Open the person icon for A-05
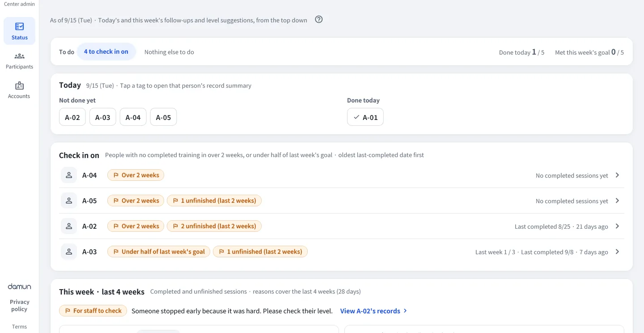Viewport: 644px width, 333px height. pos(69,201)
